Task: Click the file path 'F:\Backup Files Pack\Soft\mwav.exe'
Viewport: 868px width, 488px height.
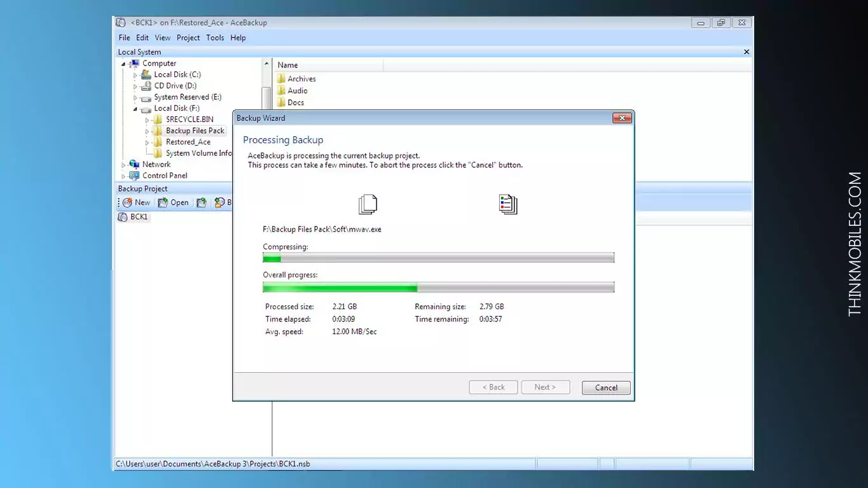Action: [322, 229]
